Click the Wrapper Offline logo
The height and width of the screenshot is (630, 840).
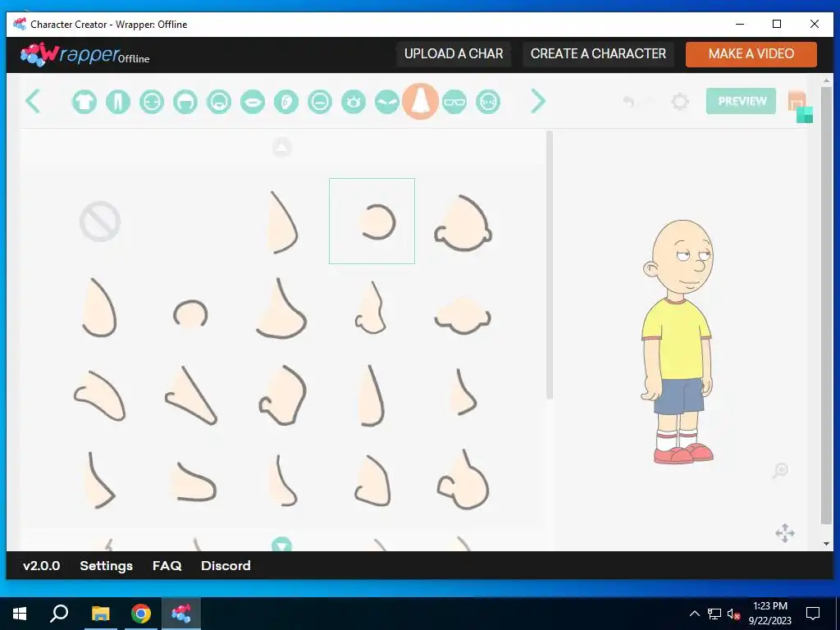(x=84, y=54)
